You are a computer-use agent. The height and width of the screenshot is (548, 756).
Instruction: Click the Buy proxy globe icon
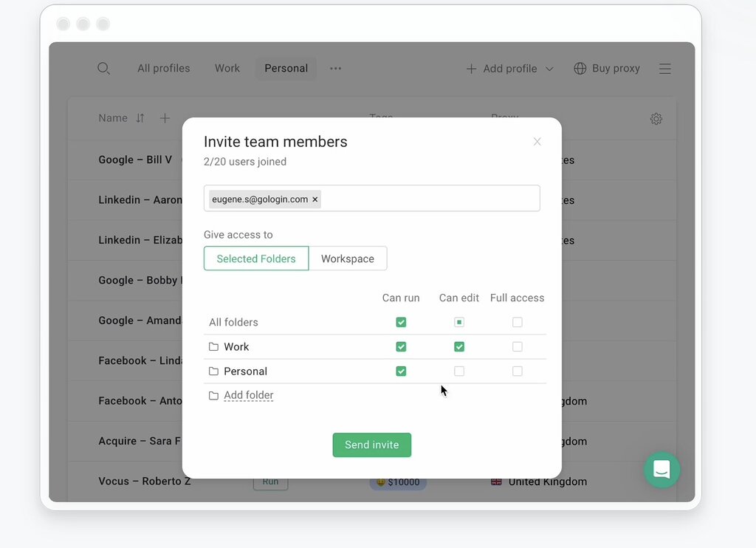click(580, 69)
